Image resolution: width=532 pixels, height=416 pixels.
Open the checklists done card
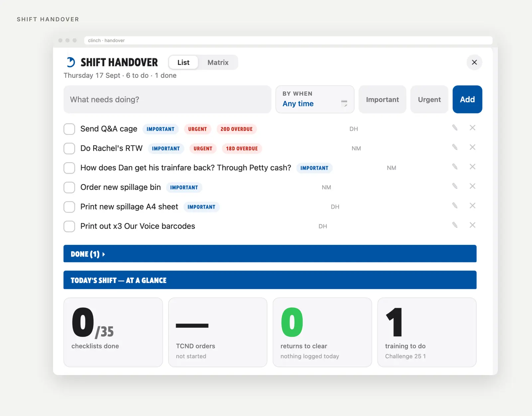(x=113, y=332)
